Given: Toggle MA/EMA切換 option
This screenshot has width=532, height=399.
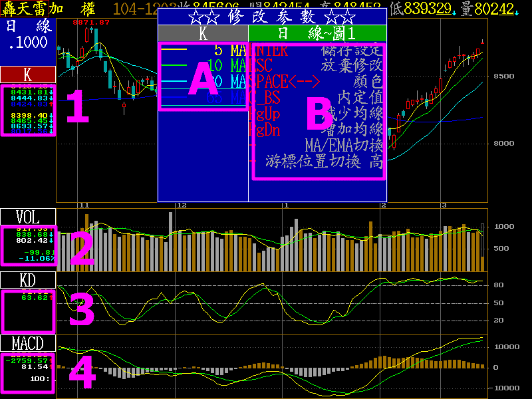Looking at the screenshot, I should point(344,145).
